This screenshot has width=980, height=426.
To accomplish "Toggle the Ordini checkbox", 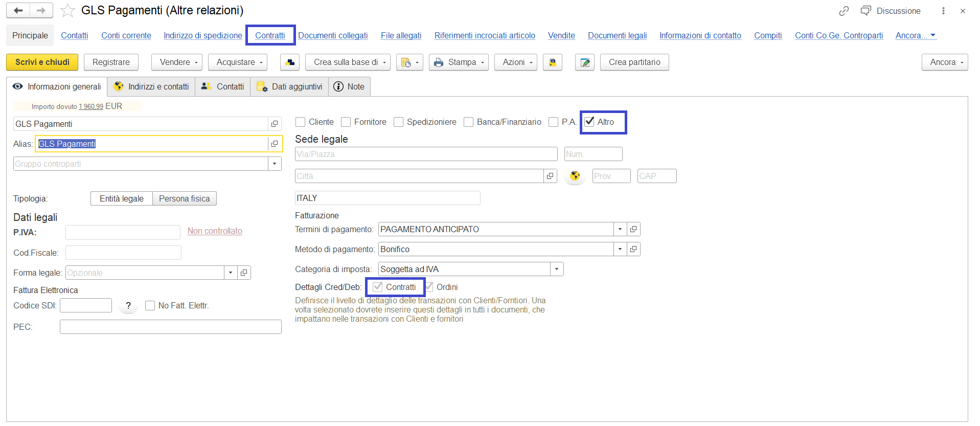I will (429, 287).
